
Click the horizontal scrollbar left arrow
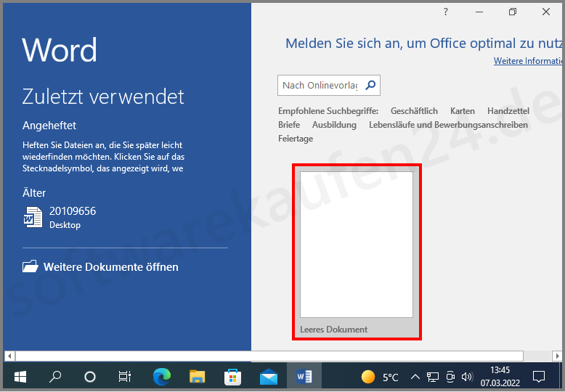9,356
